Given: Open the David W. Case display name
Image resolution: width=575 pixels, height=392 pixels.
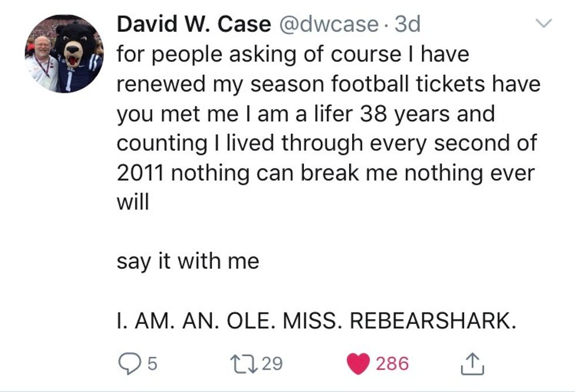Looking at the screenshot, I should click(x=194, y=24).
